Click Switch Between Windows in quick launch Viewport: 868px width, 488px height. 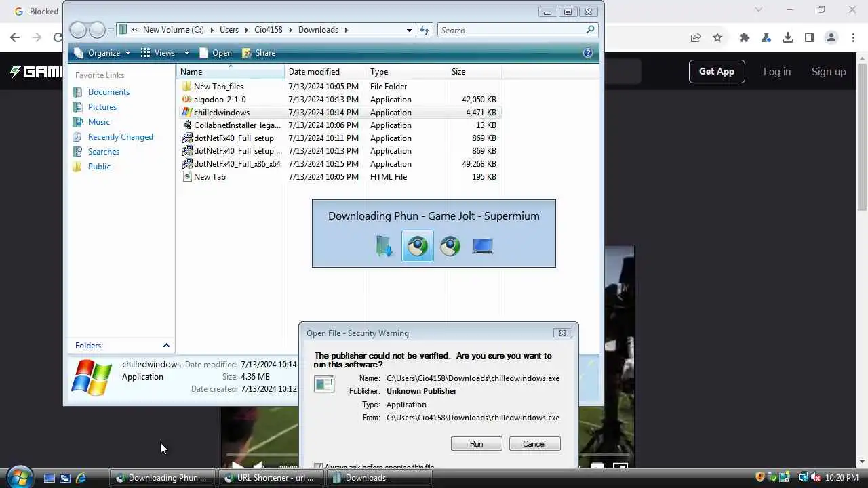click(x=65, y=478)
